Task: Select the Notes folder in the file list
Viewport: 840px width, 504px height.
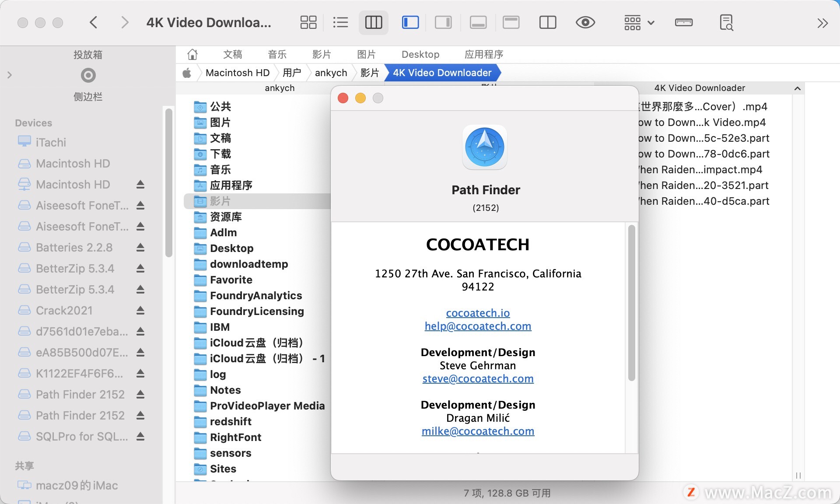Action: pos(225,390)
